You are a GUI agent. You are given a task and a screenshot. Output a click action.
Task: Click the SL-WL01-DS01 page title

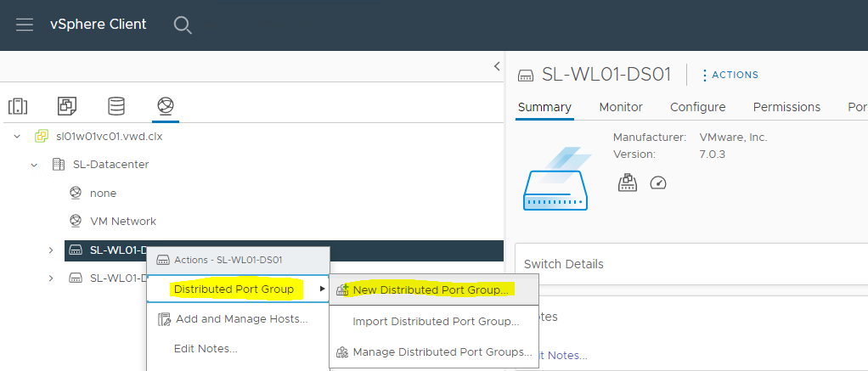coord(606,74)
